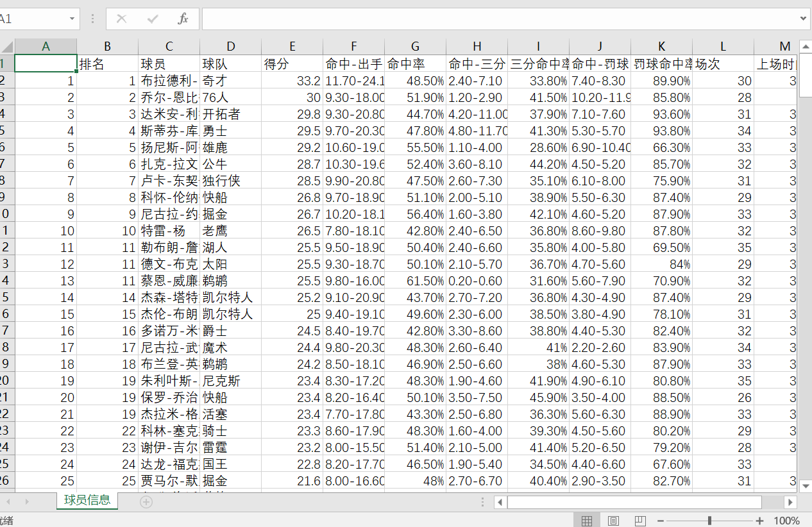Switch to Normal view icon
The height and width of the screenshot is (527, 812).
click(587, 521)
